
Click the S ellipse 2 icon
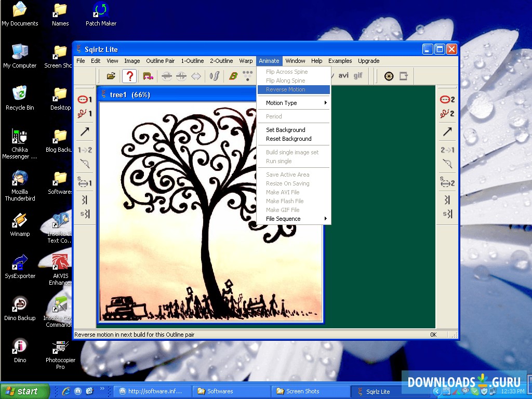447,181
